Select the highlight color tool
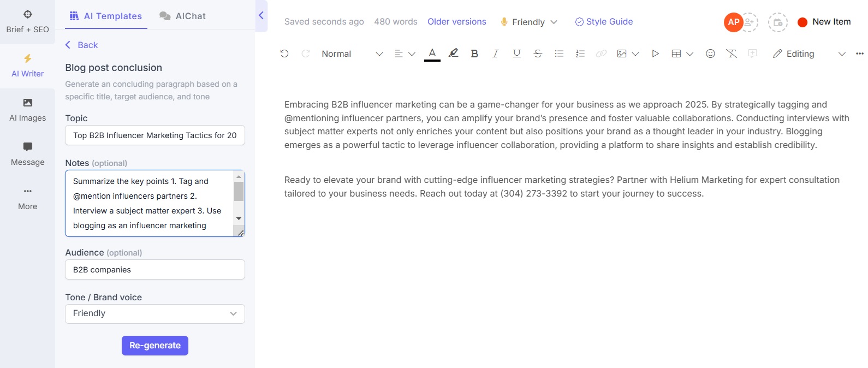Screen dimensions: 868x368 click(453, 54)
